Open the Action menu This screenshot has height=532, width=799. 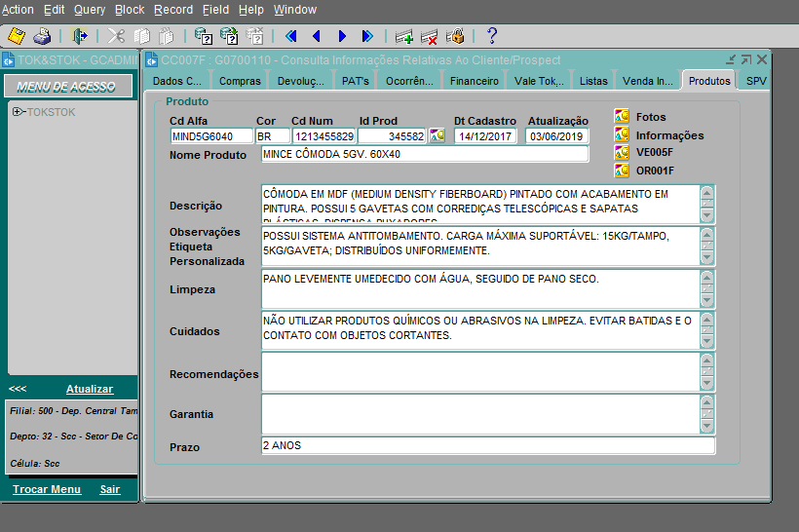(18, 10)
